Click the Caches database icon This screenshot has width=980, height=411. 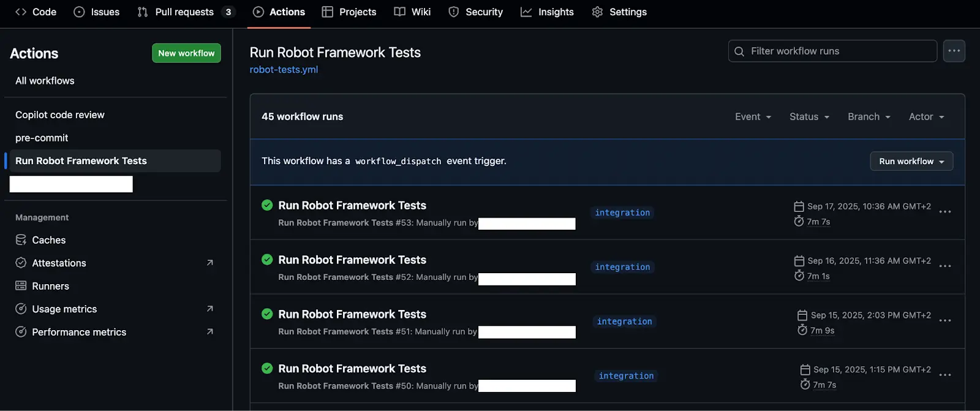point(21,240)
